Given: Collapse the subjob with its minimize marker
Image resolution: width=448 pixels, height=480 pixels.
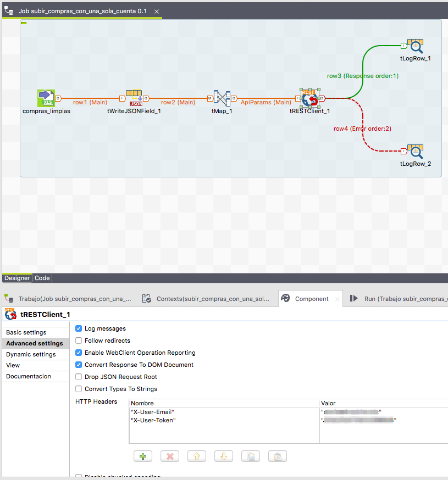Looking at the screenshot, I should (24, 23).
